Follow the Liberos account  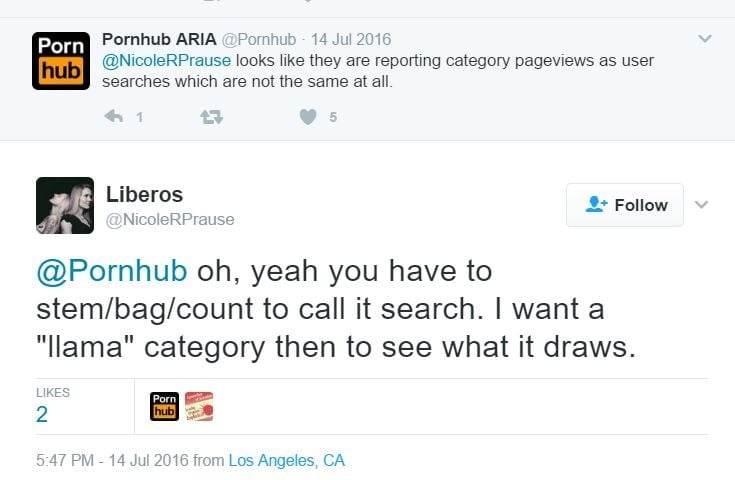point(625,205)
